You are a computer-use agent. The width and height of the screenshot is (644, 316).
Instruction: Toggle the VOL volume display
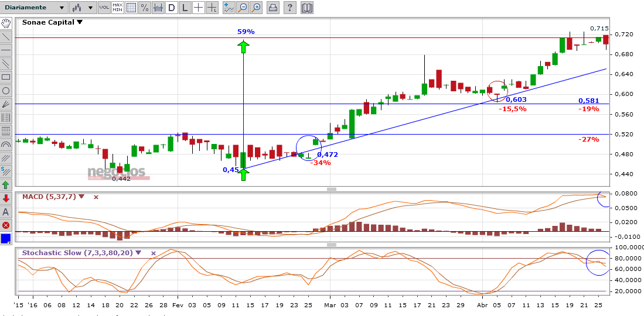pos(104,8)
